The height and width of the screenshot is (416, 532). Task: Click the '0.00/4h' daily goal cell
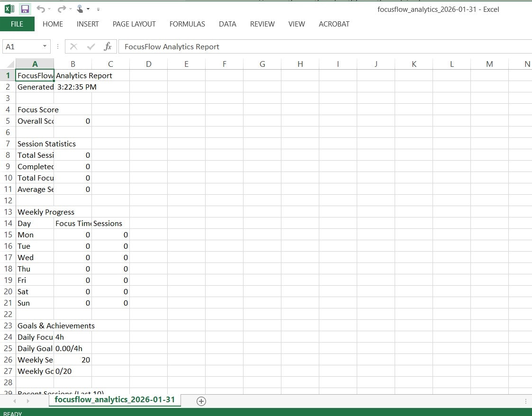[72, 348]
